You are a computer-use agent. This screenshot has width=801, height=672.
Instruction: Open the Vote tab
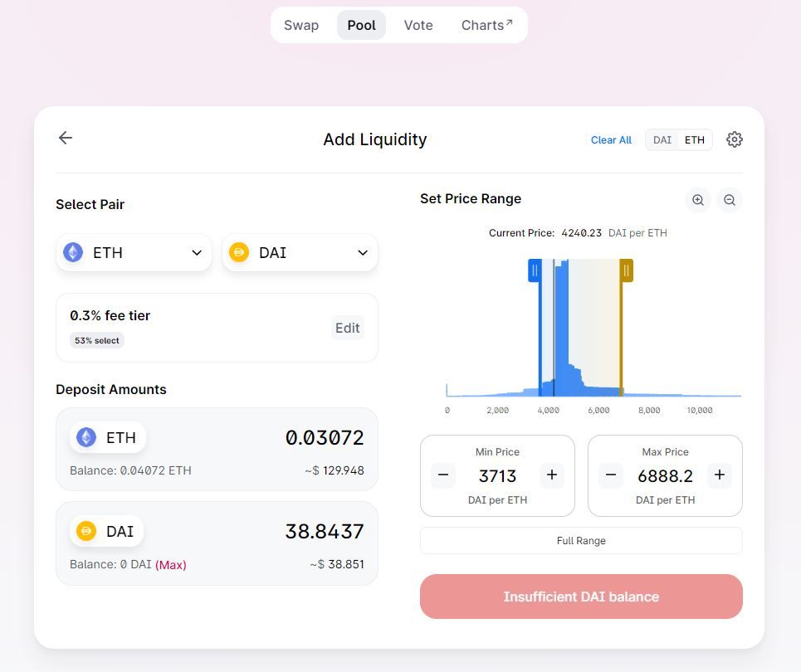coord(418,25)
